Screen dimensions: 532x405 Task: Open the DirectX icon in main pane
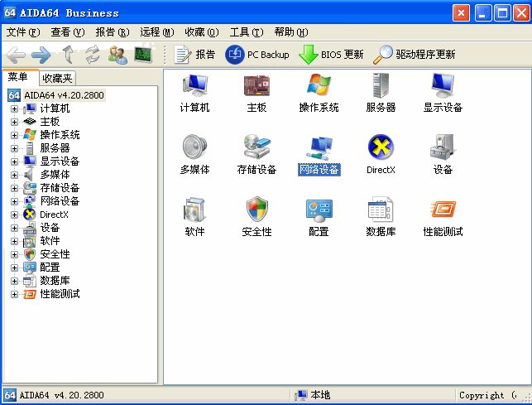381,155
